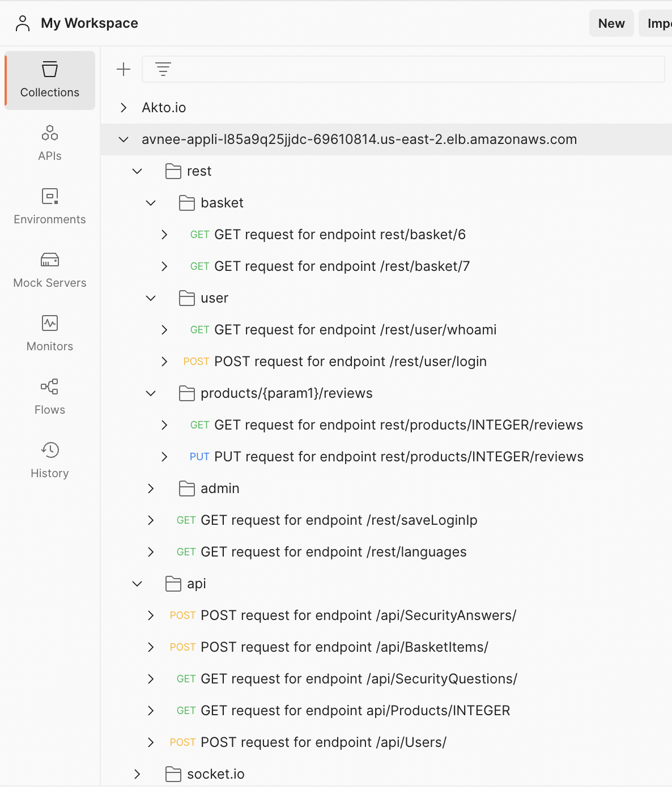Image resolution: width=672 pixels, height=790 pixels.
Task: Open the Mock Servers section
Action: [x=50, y=270]
